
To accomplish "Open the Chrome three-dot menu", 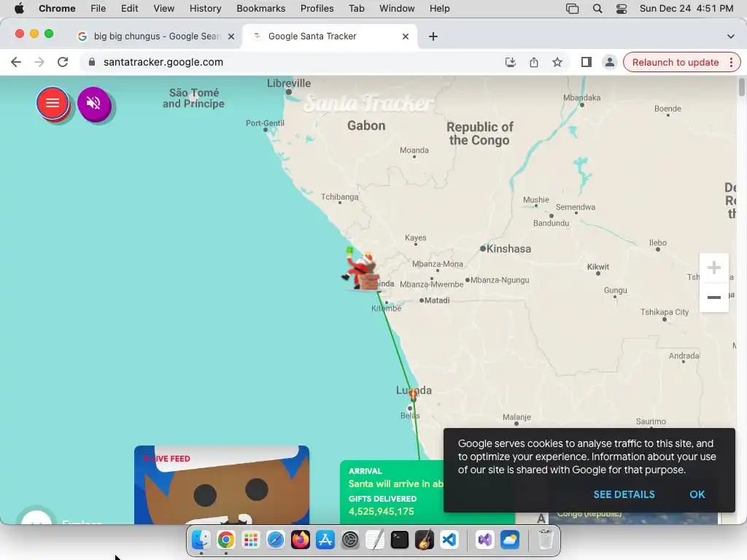I will (731, 63).
